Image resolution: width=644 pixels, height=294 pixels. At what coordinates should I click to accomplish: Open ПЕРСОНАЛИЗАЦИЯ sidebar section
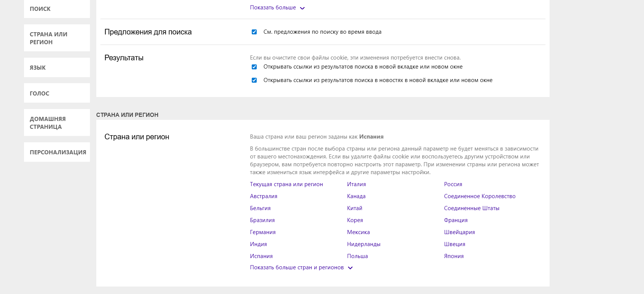(x=57, y=152)
